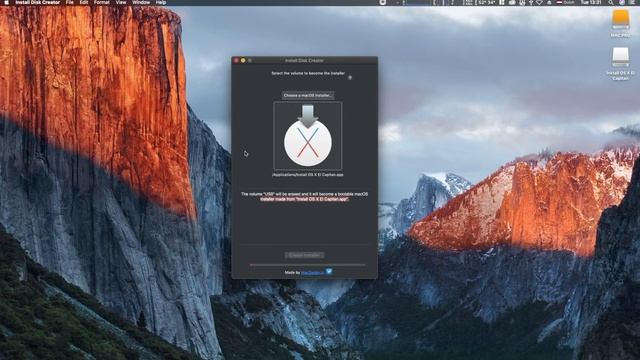Click the El Capitan installer icon image

(x=308, y=136)
